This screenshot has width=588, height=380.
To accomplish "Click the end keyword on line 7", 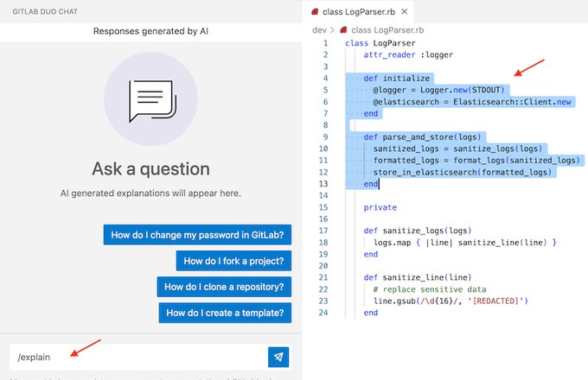I will [370, 113].
